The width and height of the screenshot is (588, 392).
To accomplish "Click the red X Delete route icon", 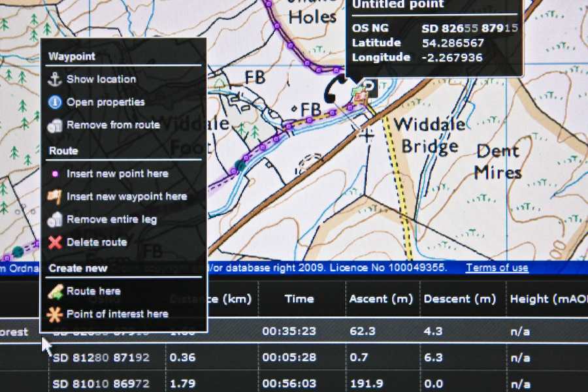I will point(55,243).
